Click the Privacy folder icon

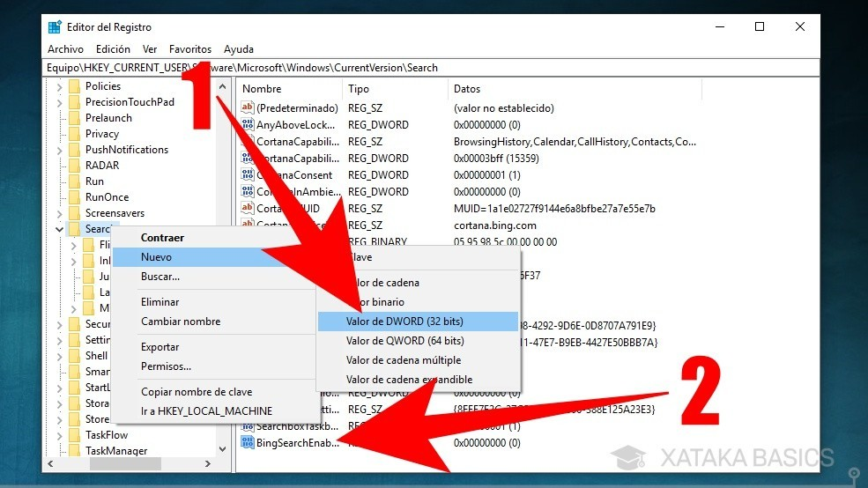point(74,134)
